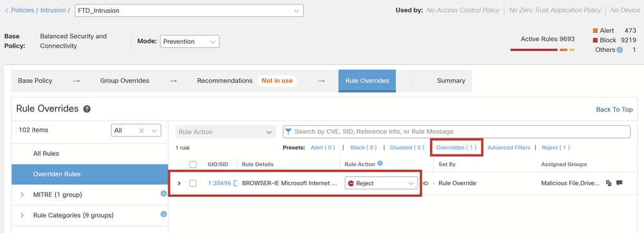Open the comment icon for rule 1:28496
Image resolution: width=644 pixels, height=233 pixels.
pos(620,183)
